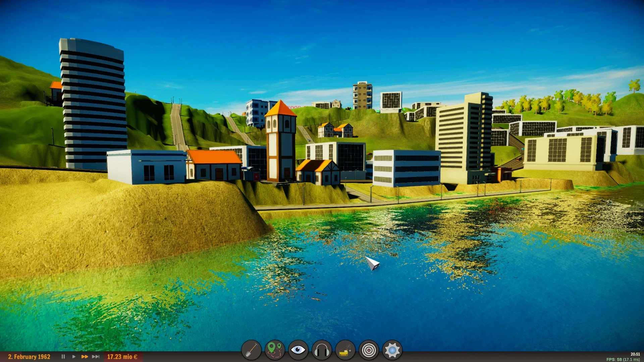644x362 pixels.
Task: Pause the game simulation
Action: coord(63,357)
